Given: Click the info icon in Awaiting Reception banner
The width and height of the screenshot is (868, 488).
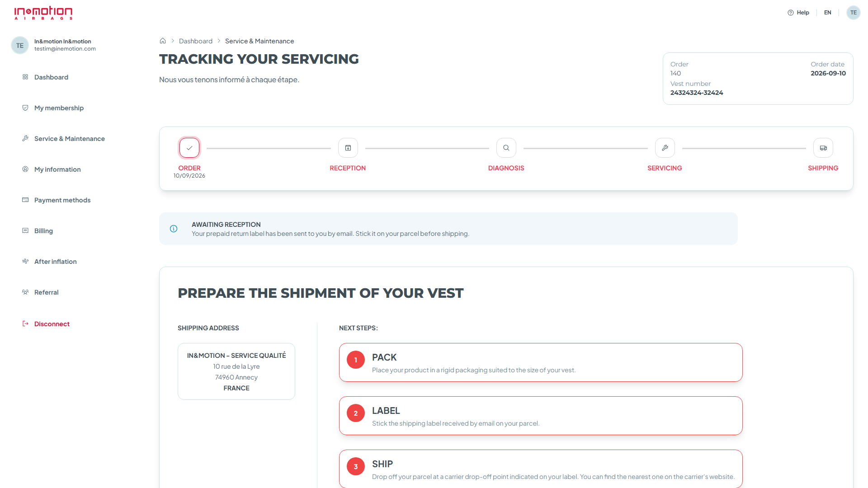Looking at the screenshot, I should [174, 229].
